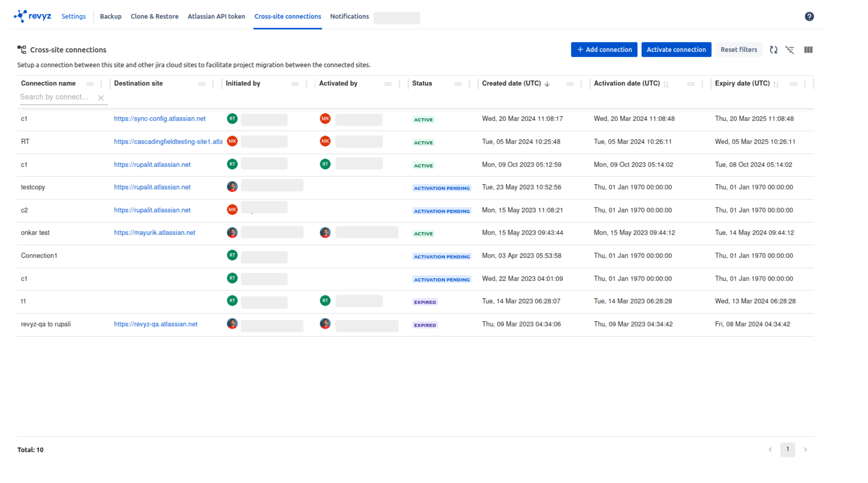Select page 1 in pagination
The width and height of the screenshot is (868, 483).
click(788, 449)
